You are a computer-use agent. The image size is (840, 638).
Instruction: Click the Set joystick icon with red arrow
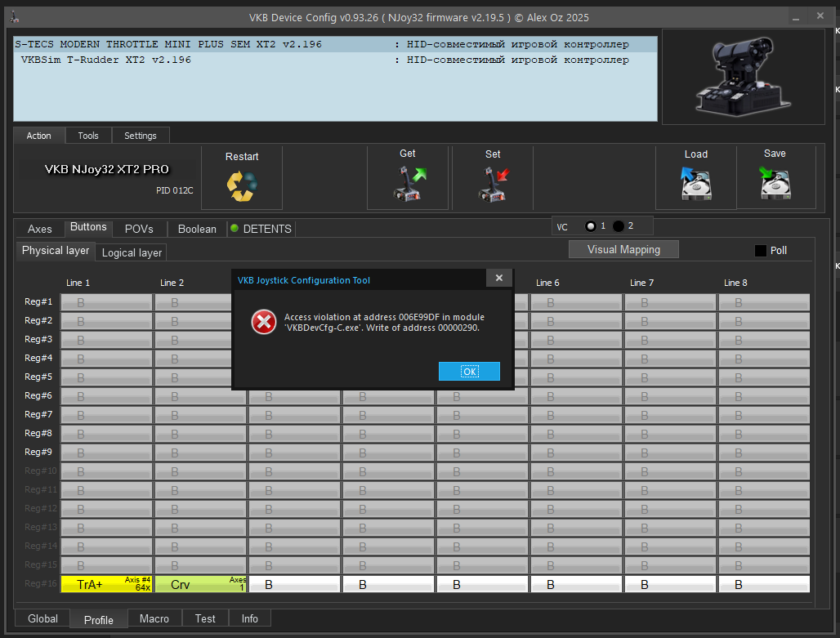[494, 185]
